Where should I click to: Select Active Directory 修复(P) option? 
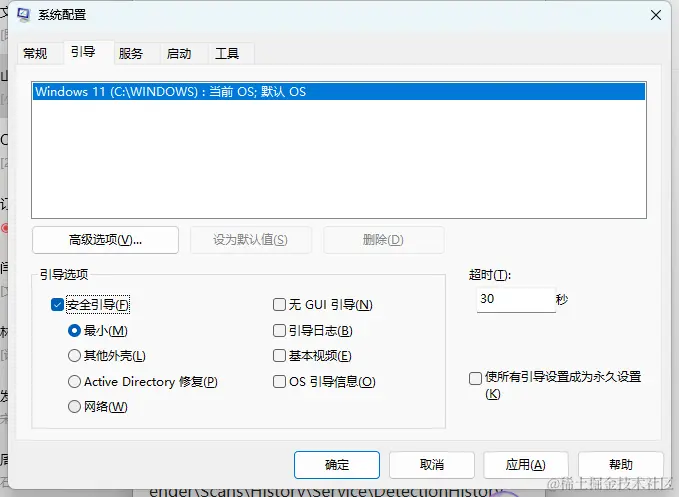click(74, 382)
